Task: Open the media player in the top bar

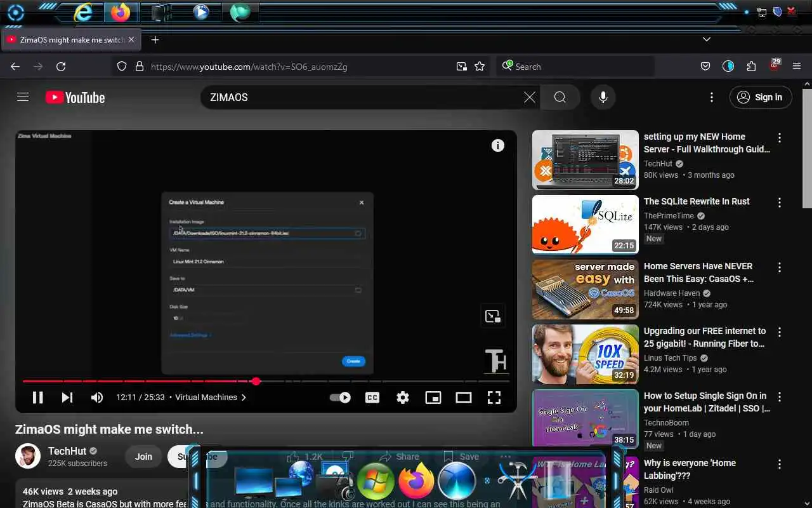Action: point(201,12)
